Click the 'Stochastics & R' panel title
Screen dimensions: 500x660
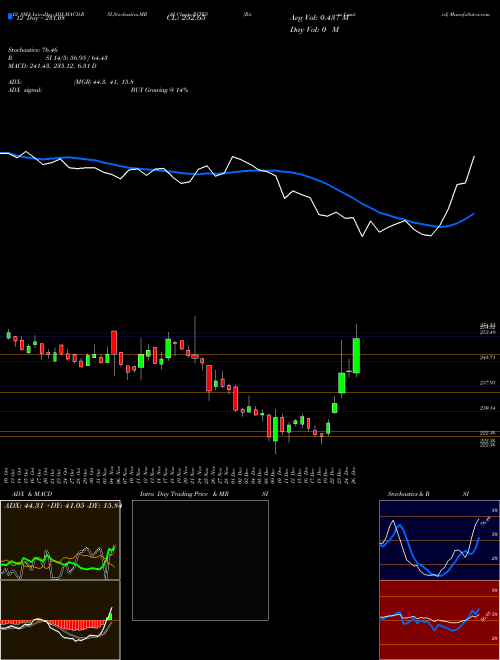tap(408, 494)
